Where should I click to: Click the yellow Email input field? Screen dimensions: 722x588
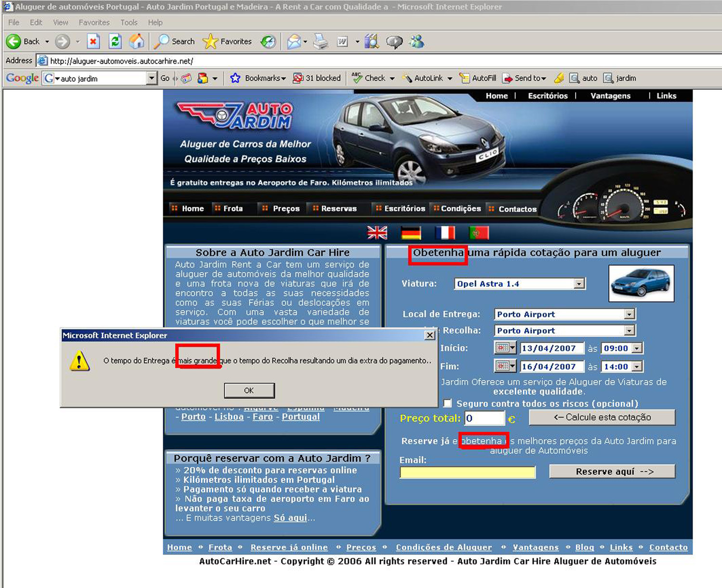click(467, 473)
